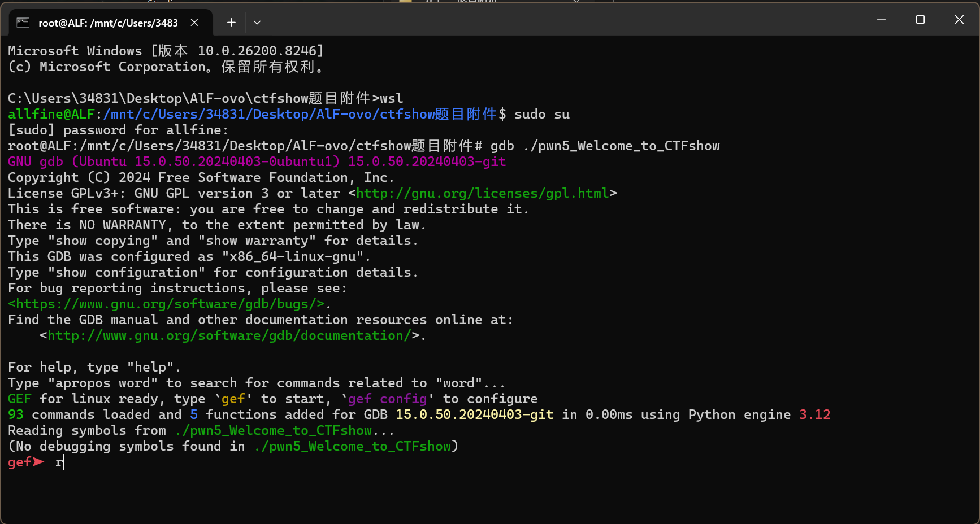The height and width of the screenshot is (524, 980).
Task: Click the underlined 'gef config' text
Action: (387, 399)
